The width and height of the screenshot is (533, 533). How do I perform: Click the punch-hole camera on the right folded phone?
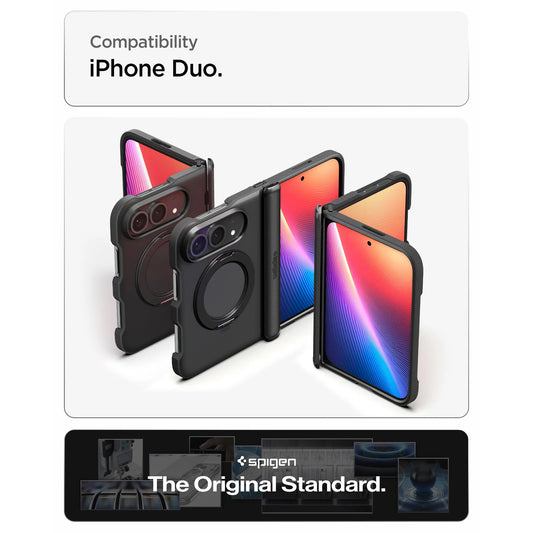pos(369,243)
